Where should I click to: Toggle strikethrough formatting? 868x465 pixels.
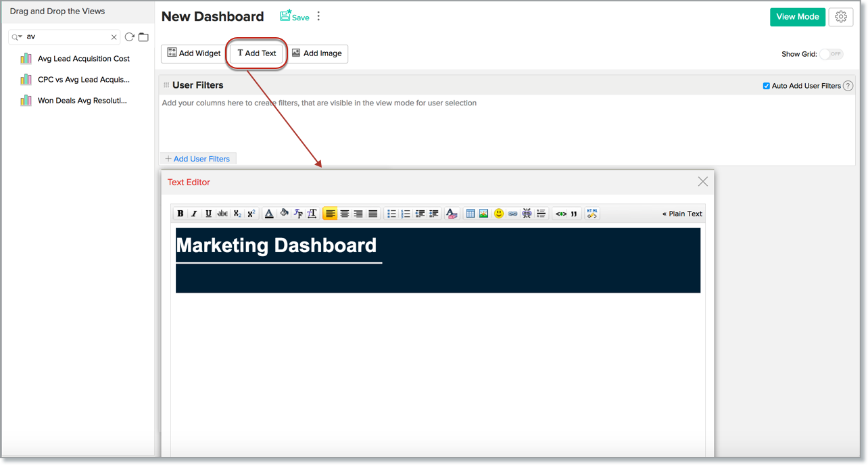click(222, 213)
